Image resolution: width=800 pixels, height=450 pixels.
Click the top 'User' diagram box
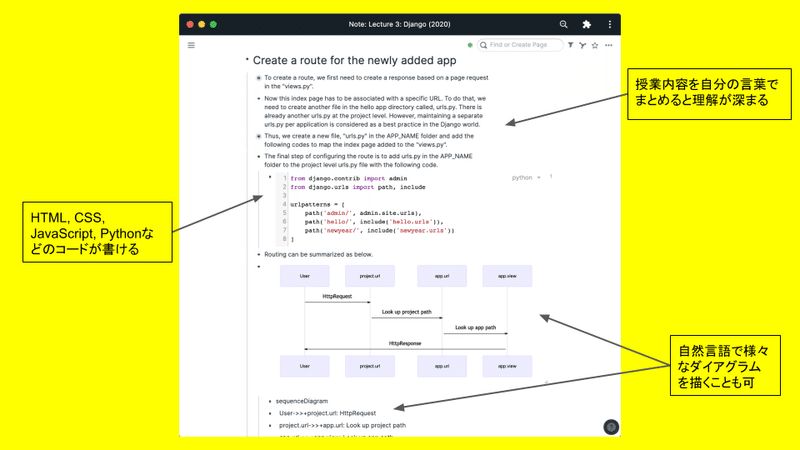pos(305,276)
